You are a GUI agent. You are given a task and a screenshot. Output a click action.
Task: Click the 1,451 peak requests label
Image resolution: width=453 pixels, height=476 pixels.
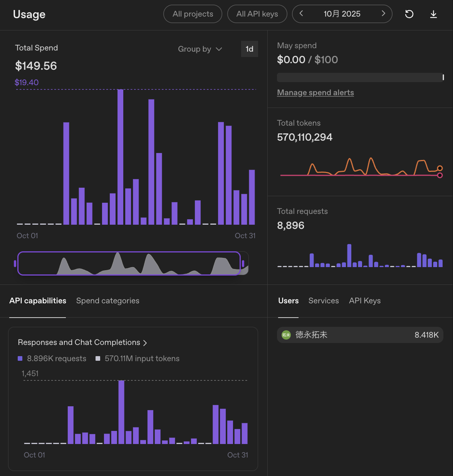click(30, 373)
